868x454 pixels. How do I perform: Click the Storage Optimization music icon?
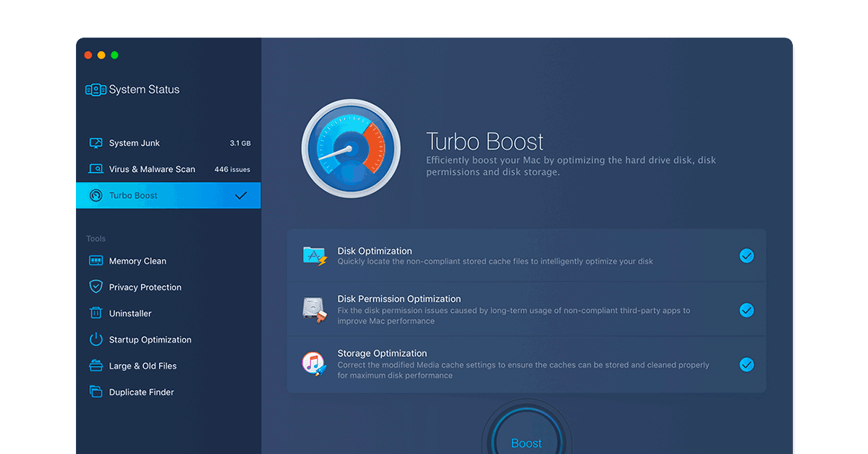pyautogui.click(x=315, y=364)
